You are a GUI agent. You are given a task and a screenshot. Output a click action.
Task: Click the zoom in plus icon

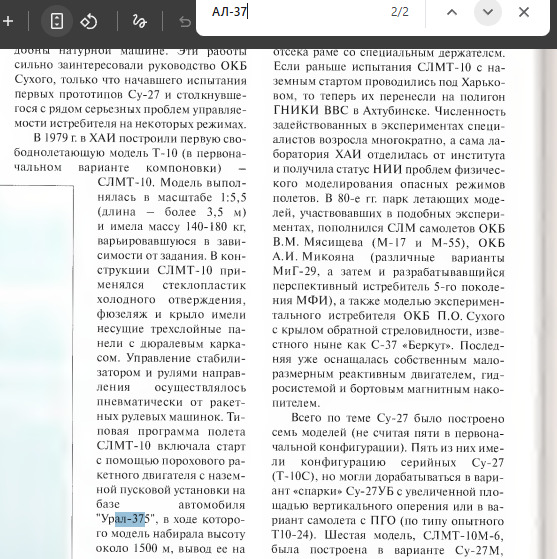click(8, 21)
